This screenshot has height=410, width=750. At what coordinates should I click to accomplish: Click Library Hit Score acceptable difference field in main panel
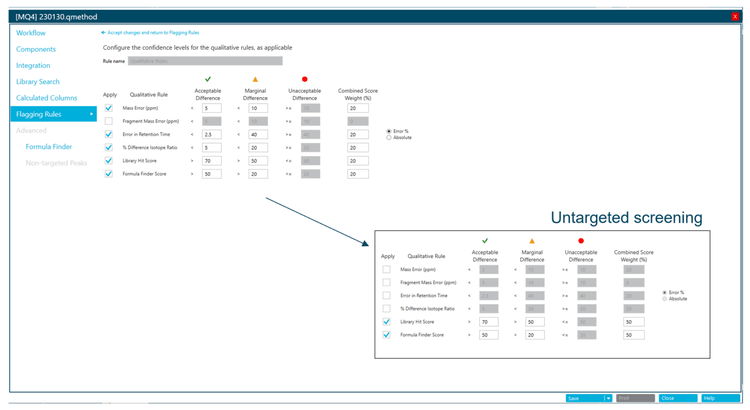coord(212,160)
